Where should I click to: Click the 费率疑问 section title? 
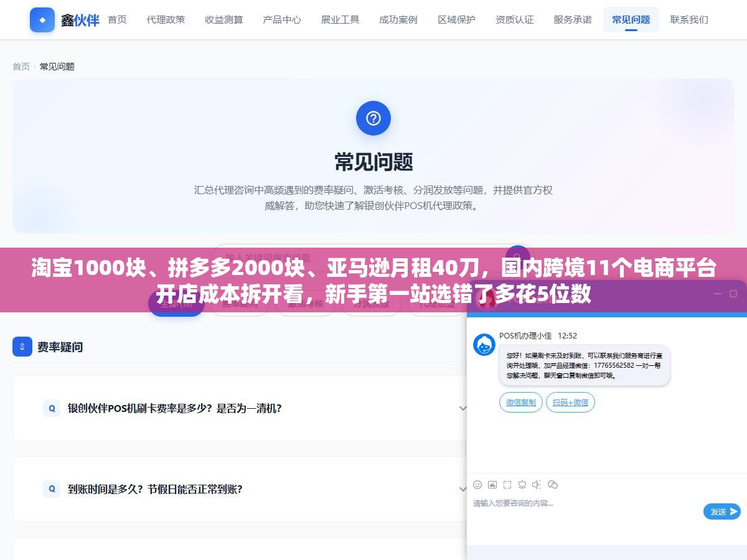60,347
